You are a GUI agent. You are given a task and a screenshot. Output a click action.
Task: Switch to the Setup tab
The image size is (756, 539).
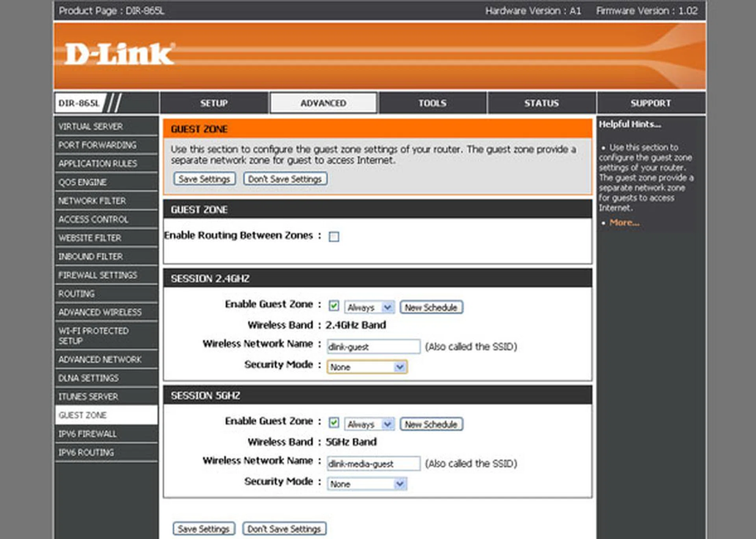(214, 103)
